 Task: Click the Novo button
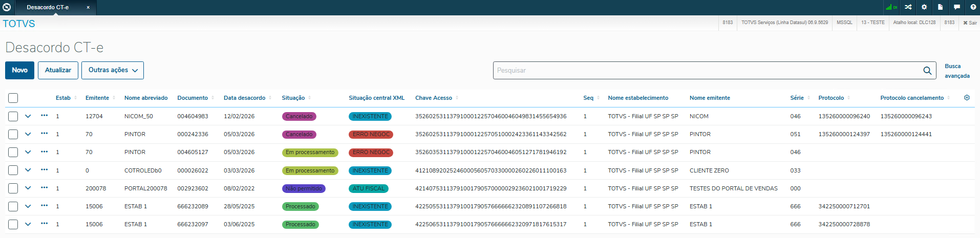pos(19,70)
